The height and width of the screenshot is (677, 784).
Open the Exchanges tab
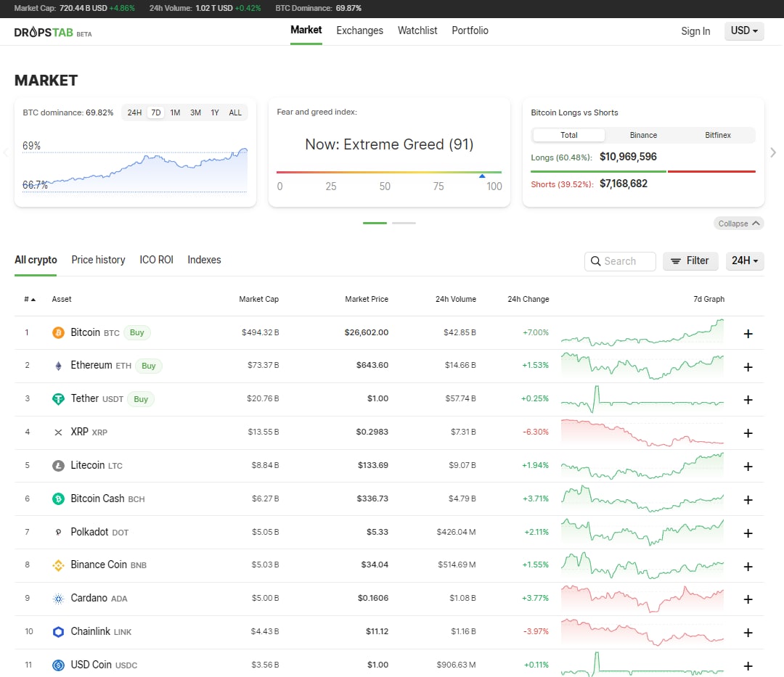(359, 31)
